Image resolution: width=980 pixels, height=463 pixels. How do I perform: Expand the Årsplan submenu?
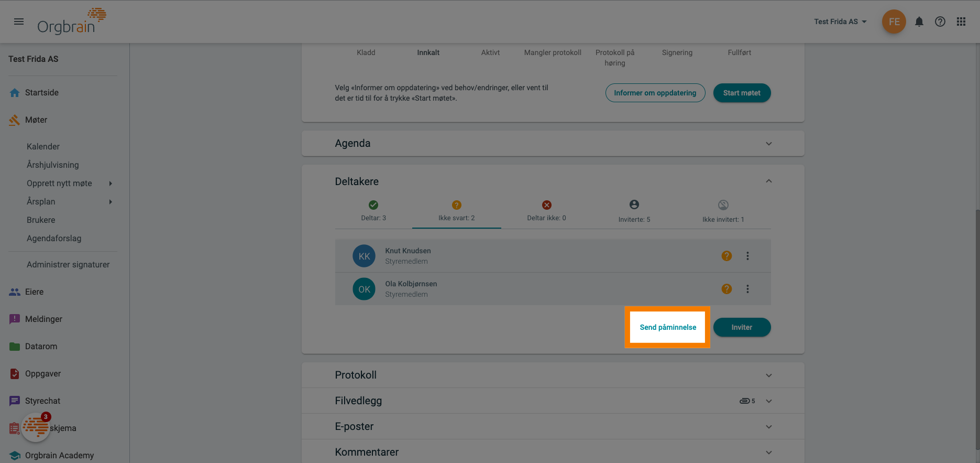point(111,202)
